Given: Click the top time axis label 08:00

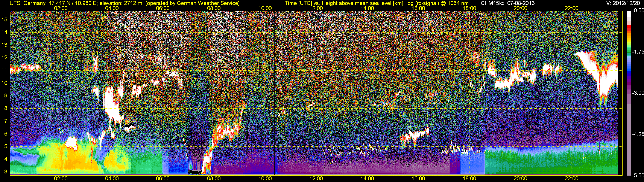Looking at the screenshot, I should tap(214, 8).
